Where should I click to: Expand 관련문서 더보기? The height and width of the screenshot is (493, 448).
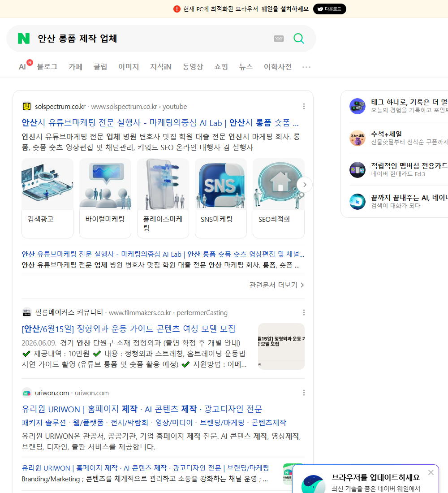click(277, 285)
